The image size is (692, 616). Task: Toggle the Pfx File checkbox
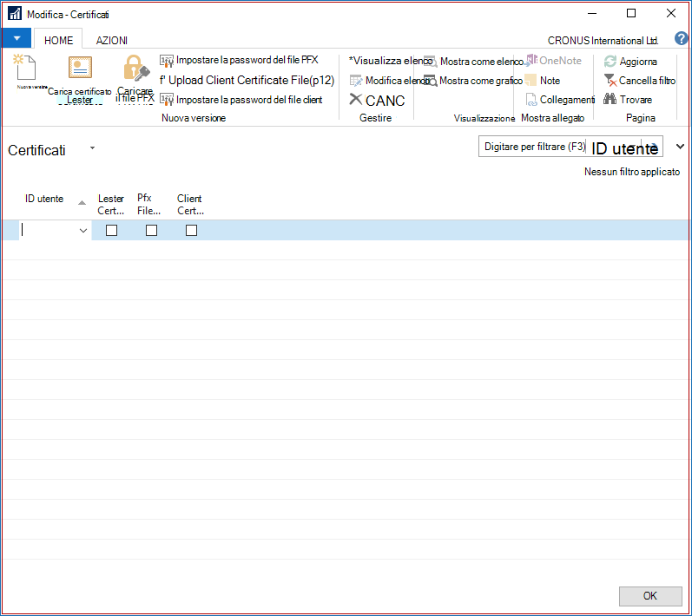click(x=151, y=230)
